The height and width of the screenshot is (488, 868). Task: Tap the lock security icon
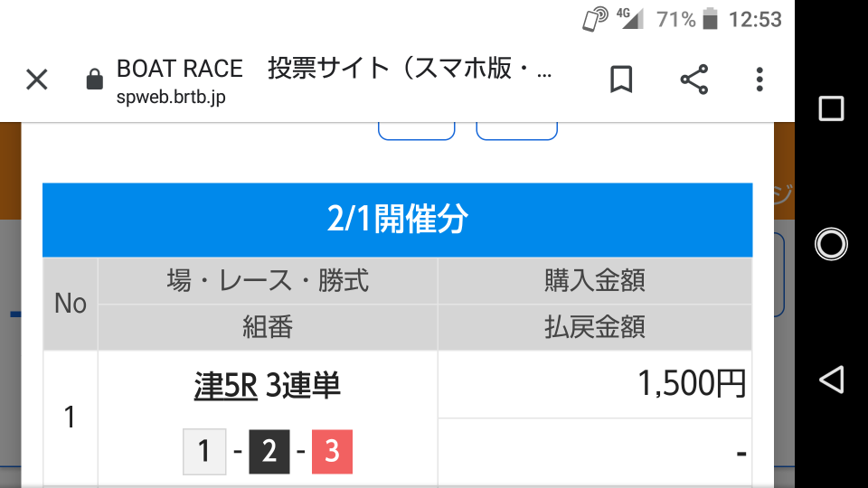coord(95,80)
